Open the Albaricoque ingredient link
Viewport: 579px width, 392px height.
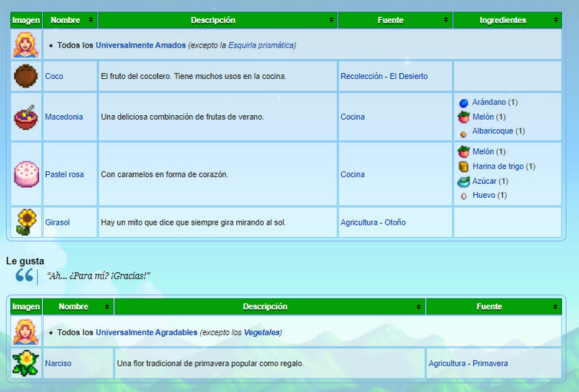point(492,130)
